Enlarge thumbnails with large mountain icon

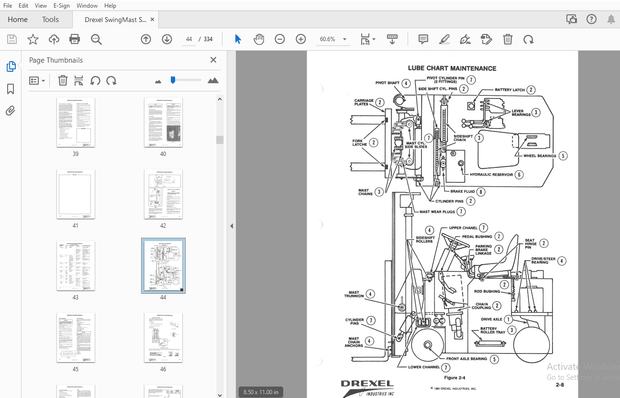coord(213,81)
